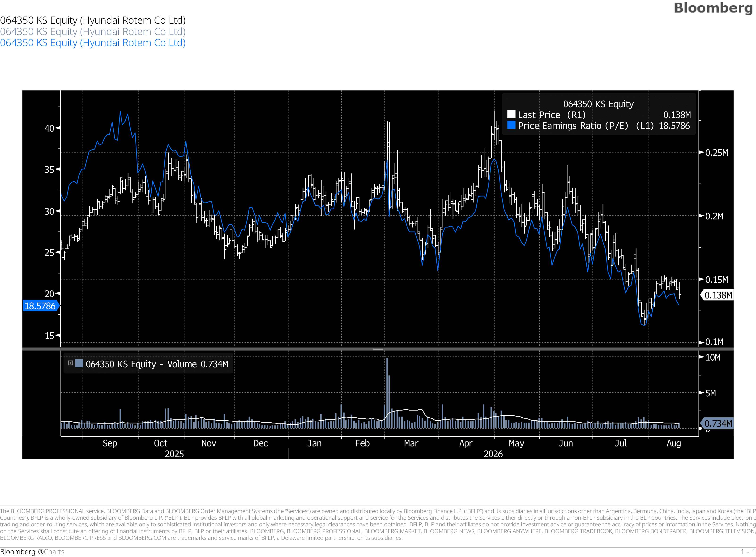Click the 15 label on the left P/E axis
This screenshot has height=557, width=756.
(x=49, y=335)
